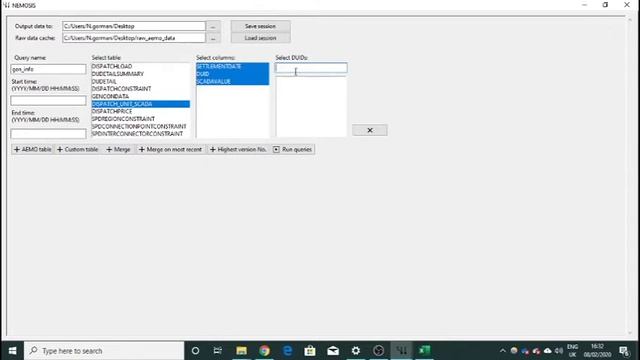This screenshot has width=640, height=360.
Task: Click the Select DUIDs filter field
Action: tap(311, 68)
